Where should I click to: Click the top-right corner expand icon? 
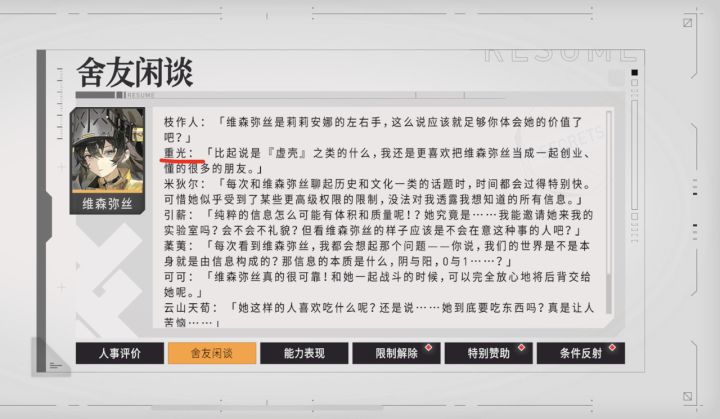coord(687,23)
